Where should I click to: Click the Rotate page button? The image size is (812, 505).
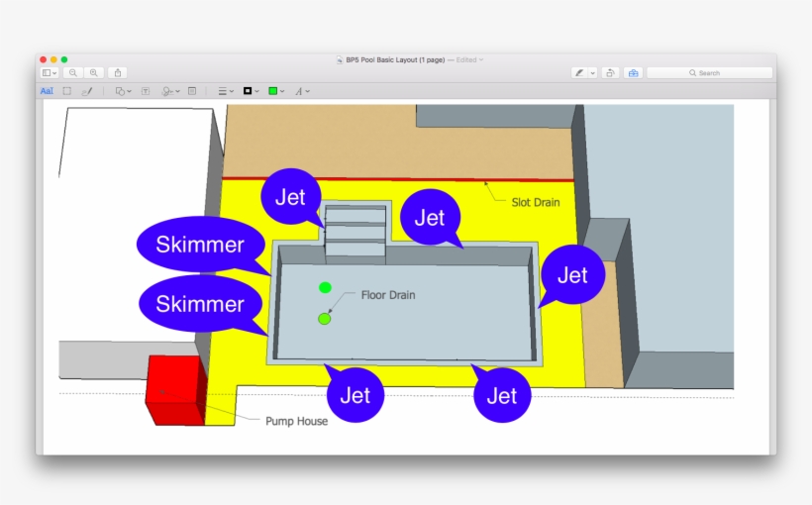tap(611, 73)
